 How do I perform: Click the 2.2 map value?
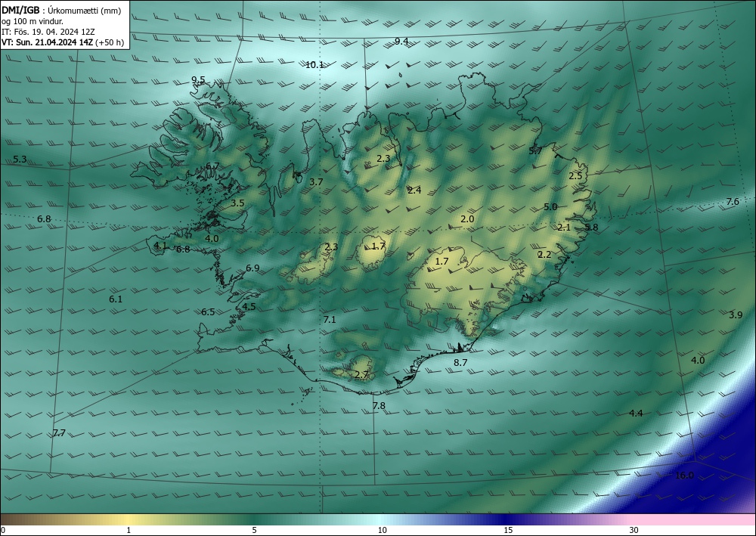pyautogui.click(x=544, y=255)
